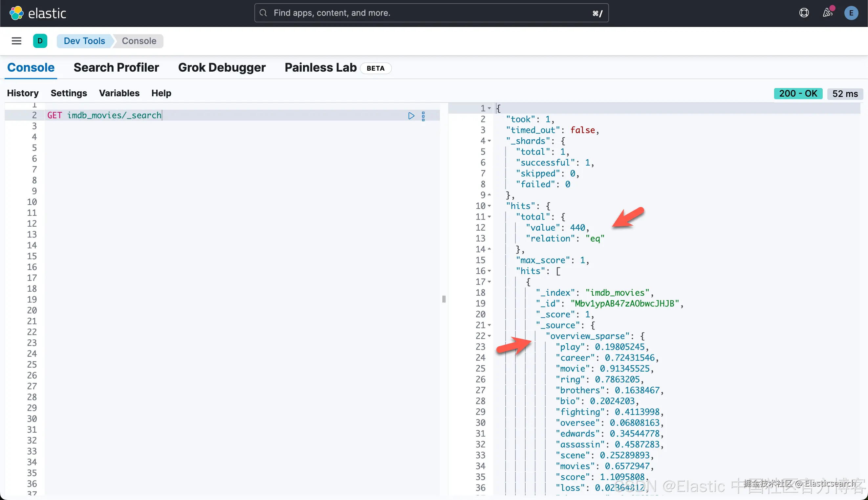Collapse the hits fold arrow on line 10
The height and width of the screenshot is (500, 868).
pyautogui.click(x=489, y=206)
